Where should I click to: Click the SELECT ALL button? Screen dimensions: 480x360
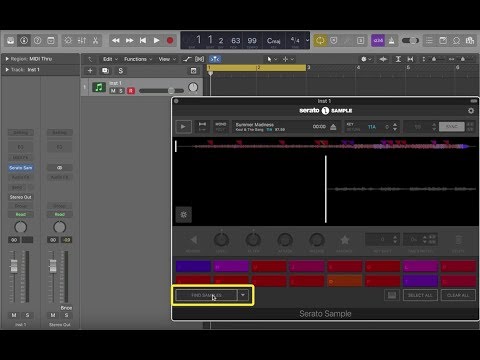(420, 295)
